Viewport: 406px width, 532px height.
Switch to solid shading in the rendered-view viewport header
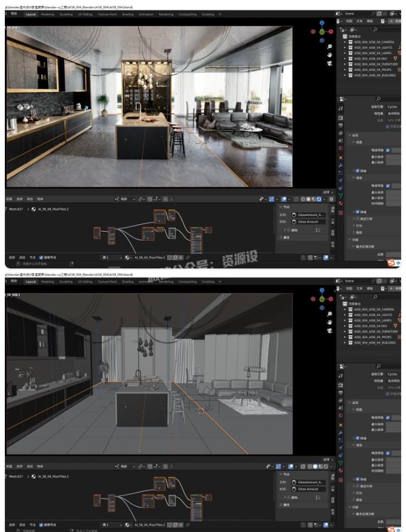(x=309, y=199)
